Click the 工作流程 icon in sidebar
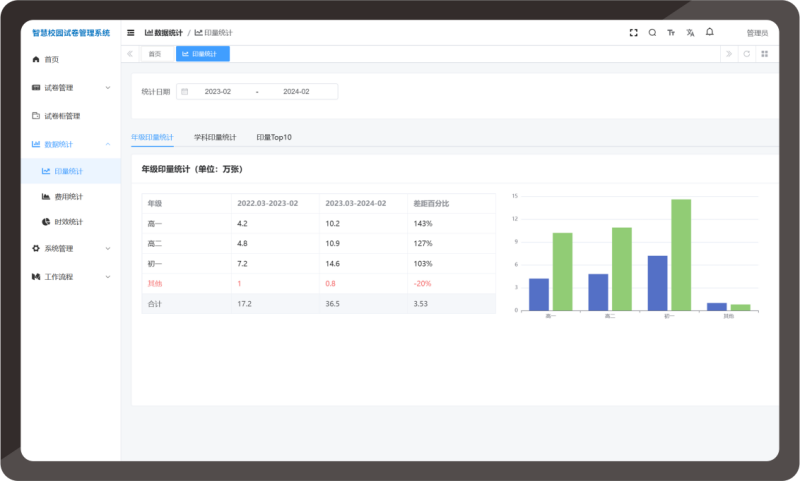Screen dimensions: 800x481 click(36, 276)
